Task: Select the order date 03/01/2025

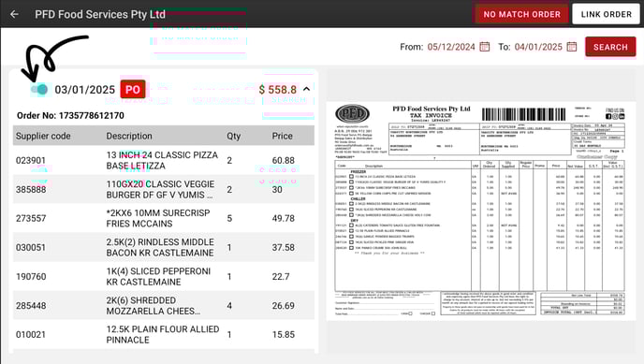Action: (84, 90)
